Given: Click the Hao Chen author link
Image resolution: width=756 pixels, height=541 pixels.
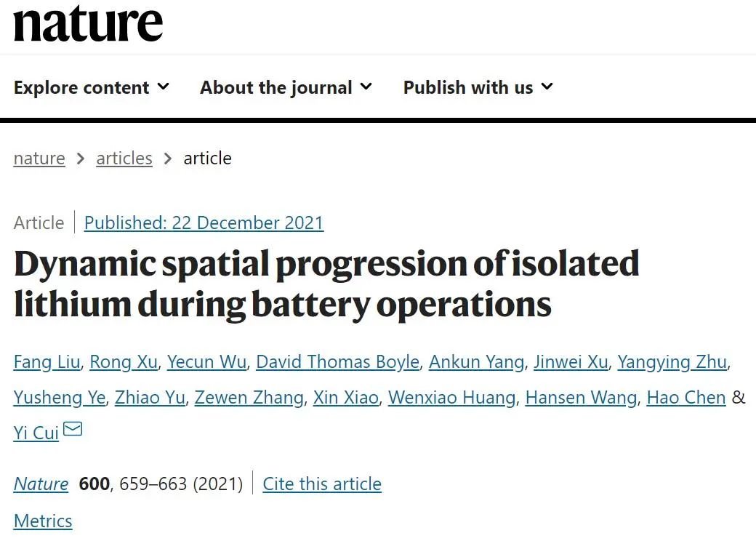Looking at the screenshot, I should (x=686, y=397).
